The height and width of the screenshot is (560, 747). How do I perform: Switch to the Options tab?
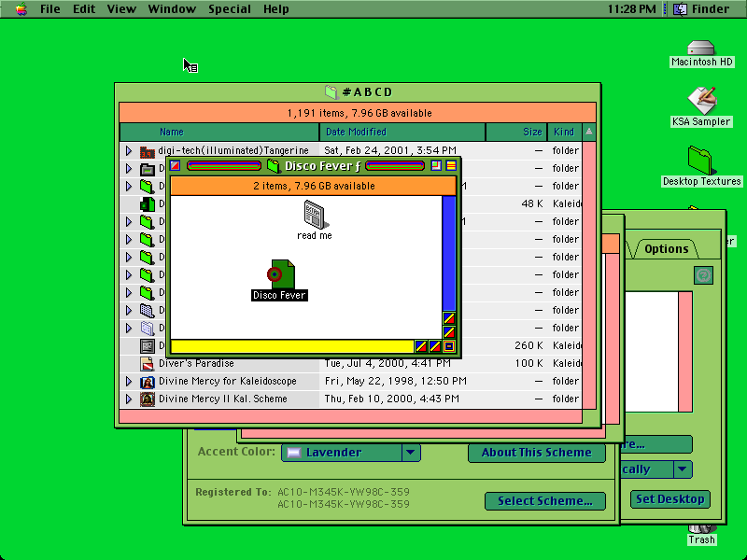(x=666, y=249)
